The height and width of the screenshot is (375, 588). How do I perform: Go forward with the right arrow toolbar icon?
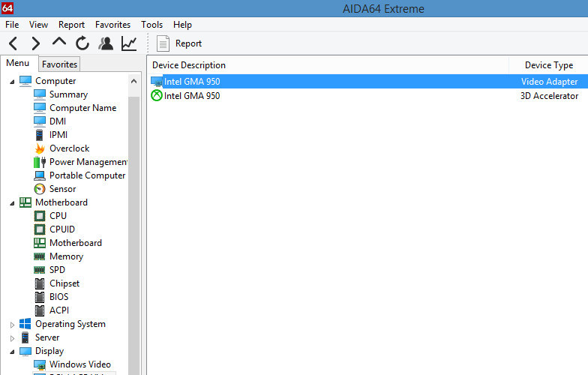[x=36, y=43]
